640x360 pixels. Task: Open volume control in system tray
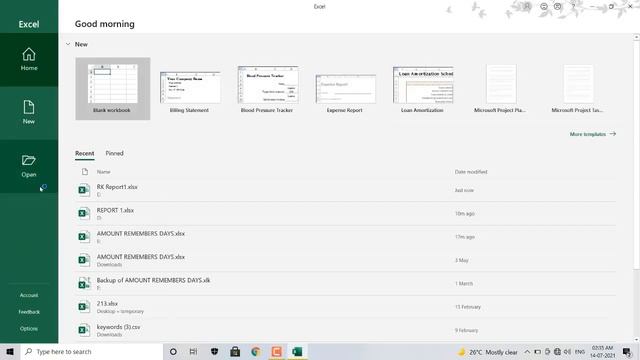click(567, 352)
